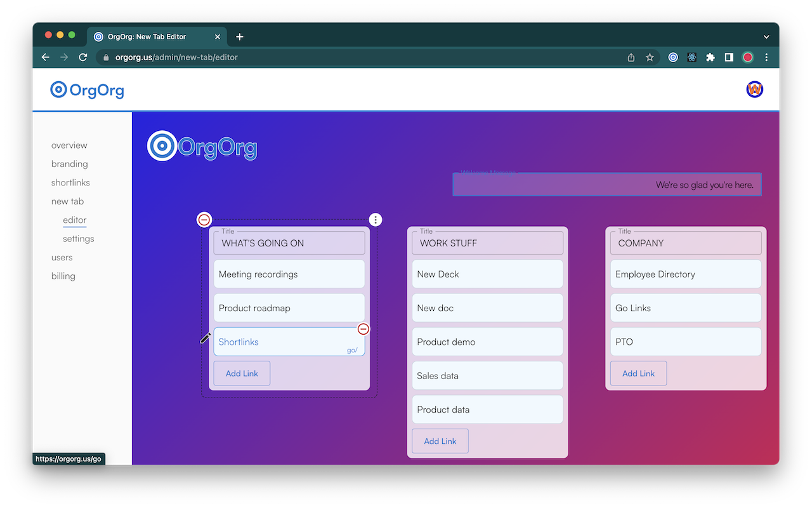This screenshot has height=508, width=812.
Task: Toggle browser side panel icon
Action: tap(729, 57)
